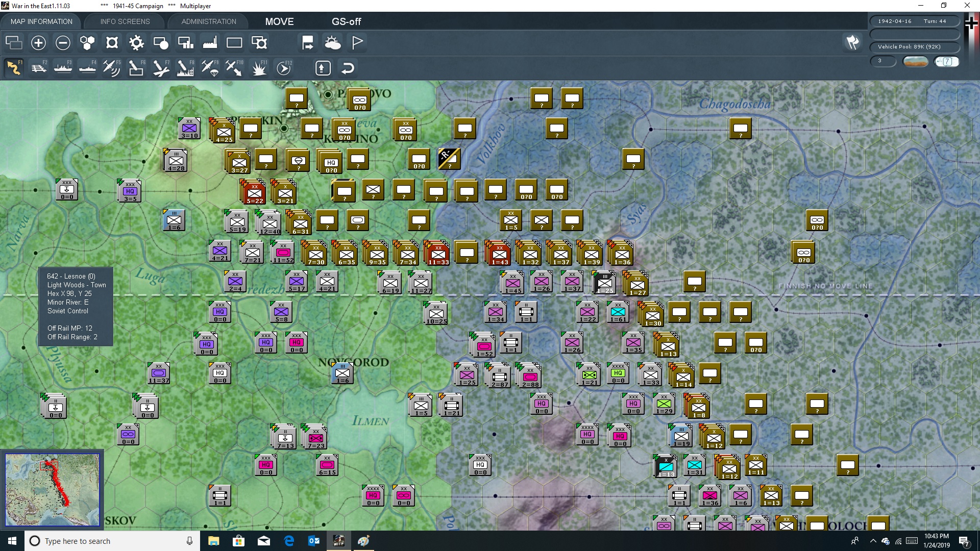The image size is (980, 551).
Task: Toggle the map-only view rectangle icon
Action: tap(234, 43)
